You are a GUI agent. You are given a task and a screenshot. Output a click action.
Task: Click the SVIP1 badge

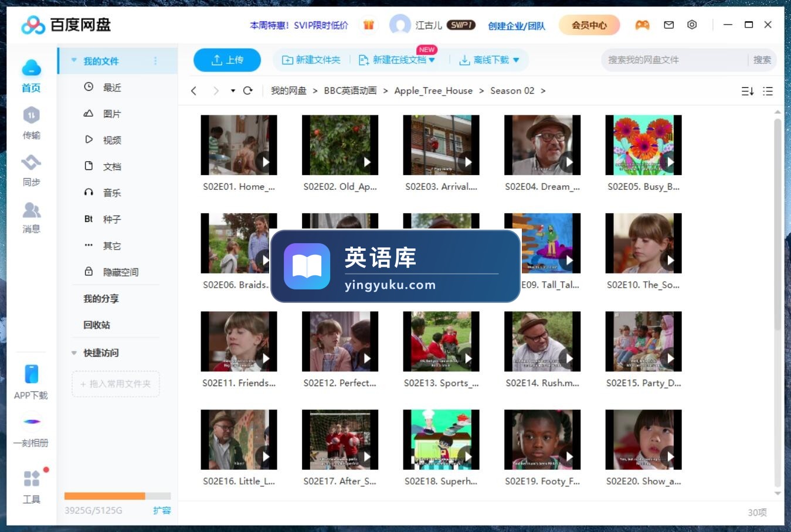[x=461, y=25]
